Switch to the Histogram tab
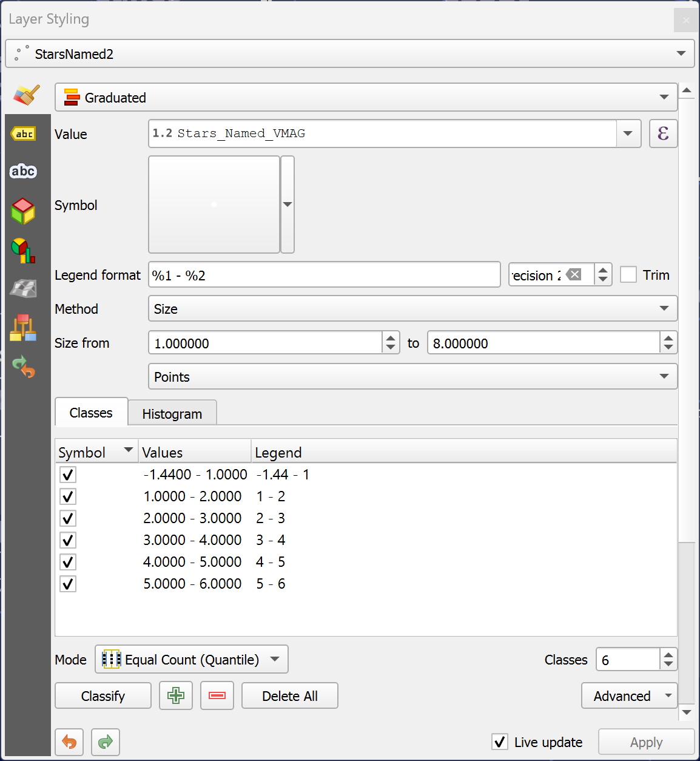The width and height of the screenshot is (700, 761). (172, 414)
